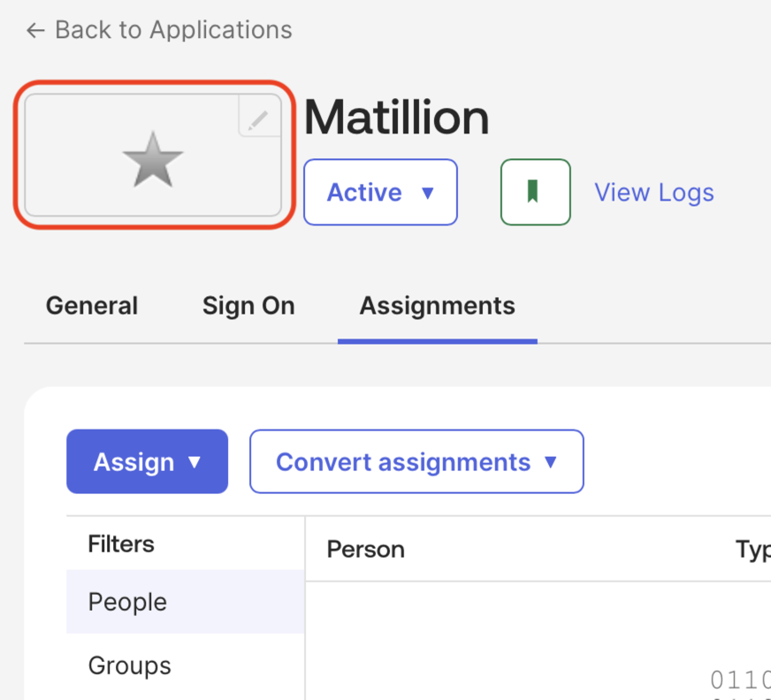Click the down arrow inside Assign
The image size is (771, 700).
[x=195, y=462]
